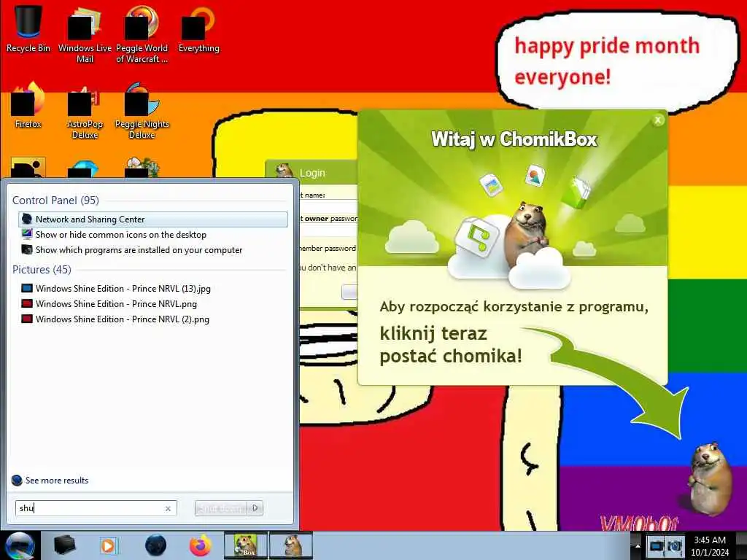The image size is (747, 560).
Task: Click the Start orb on the taskbar
Action: point(19,545)
